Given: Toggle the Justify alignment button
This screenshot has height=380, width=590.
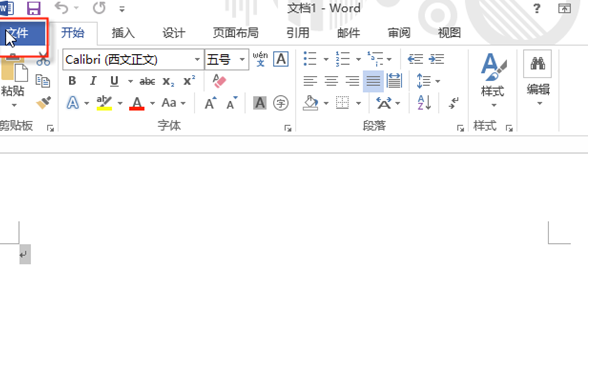Looking at the screenshot, I should pyautogui.click(x=373, y=81).
